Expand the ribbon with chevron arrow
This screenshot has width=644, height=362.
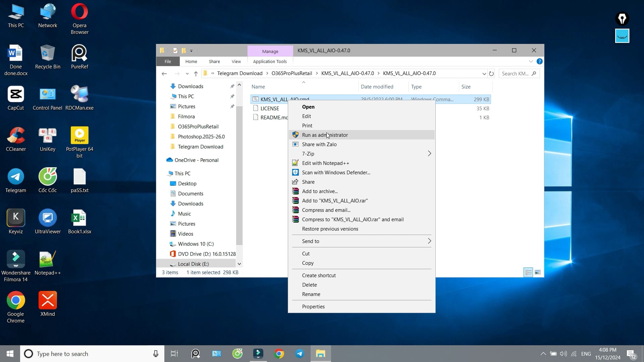[531, 61]
